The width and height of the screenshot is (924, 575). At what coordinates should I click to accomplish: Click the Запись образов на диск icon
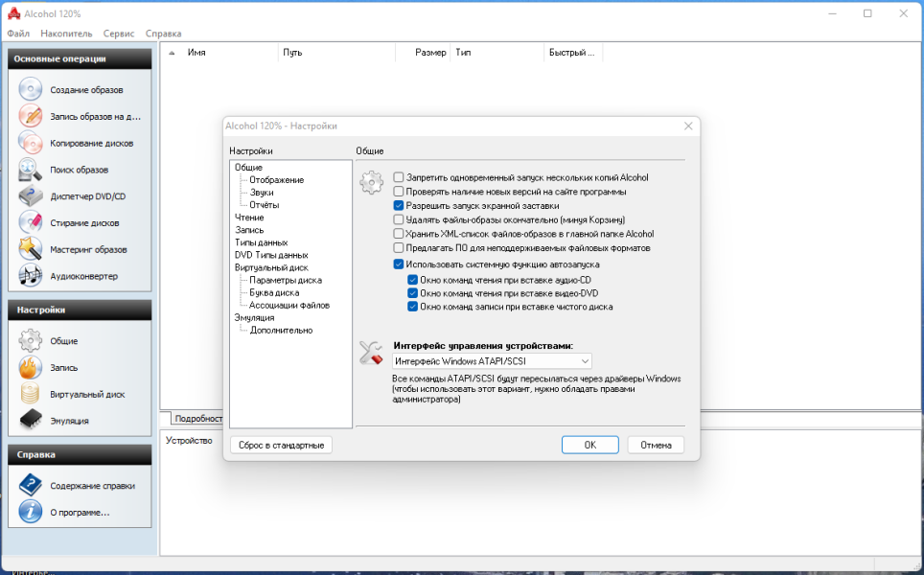coord(30,116)
